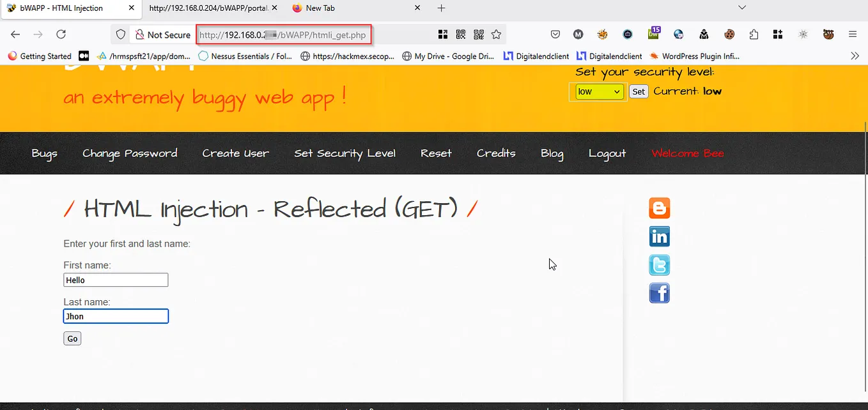Image resolution: width=868 pixels, height=410 pixels.
Task: Bookmark this page via the star icon
Action: tap(496, 34)
